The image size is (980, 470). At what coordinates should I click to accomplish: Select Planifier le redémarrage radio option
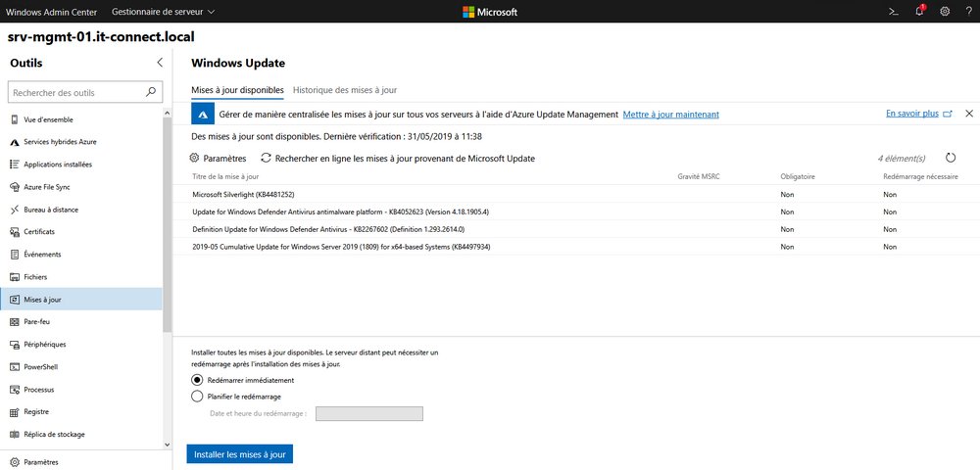(x=198, y=397)
